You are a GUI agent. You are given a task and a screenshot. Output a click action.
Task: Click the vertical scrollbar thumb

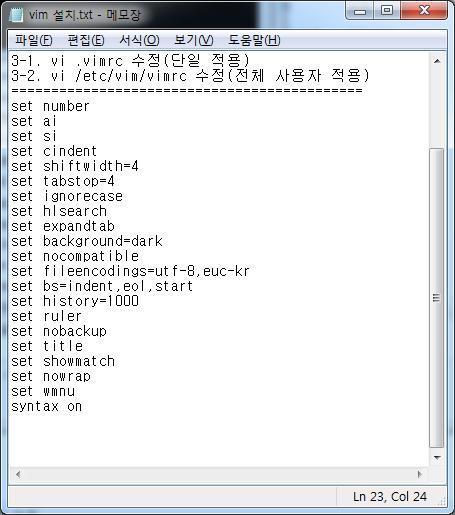point(437,298)
